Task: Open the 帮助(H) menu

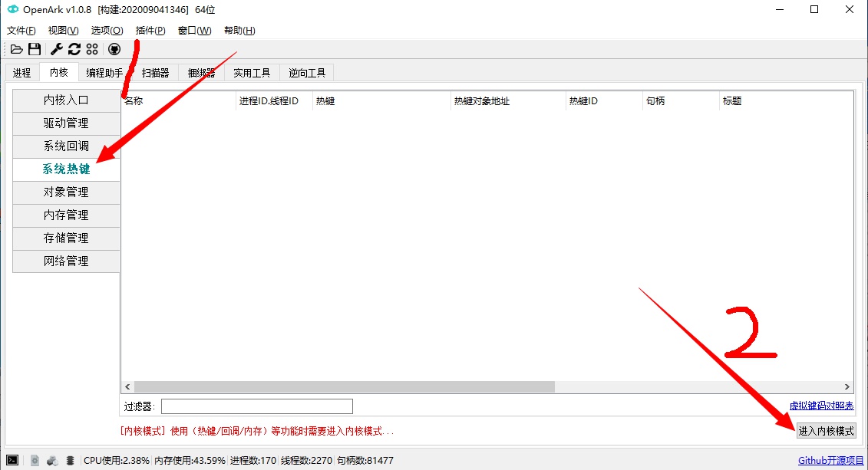Action: click(x=238, y=30)
